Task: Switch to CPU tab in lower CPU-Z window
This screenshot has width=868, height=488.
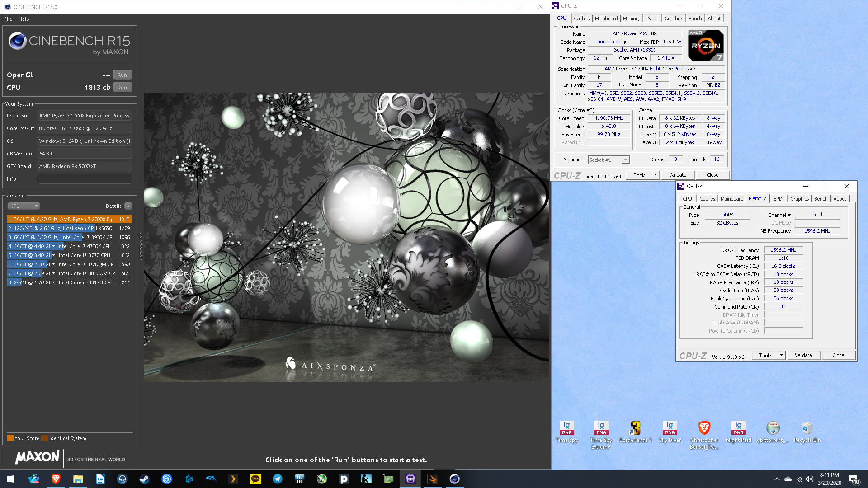Action: click(687, 199)
